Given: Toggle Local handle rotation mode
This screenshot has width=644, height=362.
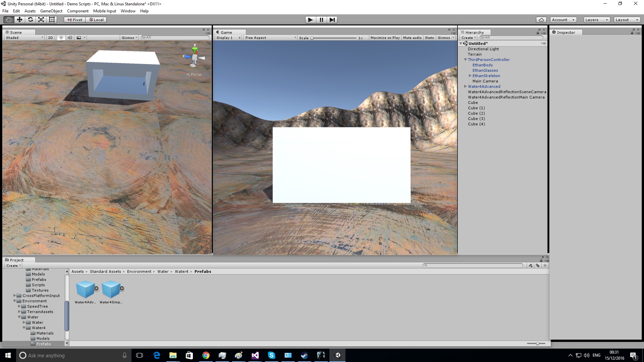Looking at the screenshot, I should [x=96, y=20].
